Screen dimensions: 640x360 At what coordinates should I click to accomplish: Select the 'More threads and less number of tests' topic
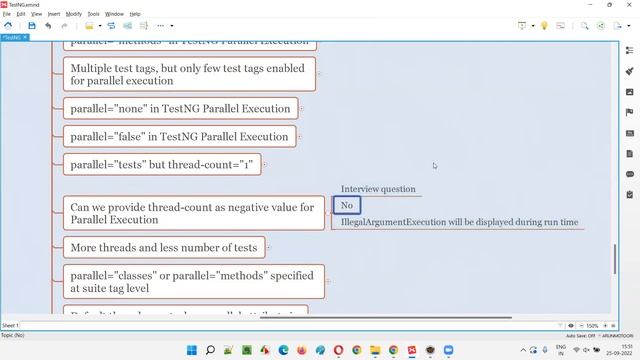[164, 247]
